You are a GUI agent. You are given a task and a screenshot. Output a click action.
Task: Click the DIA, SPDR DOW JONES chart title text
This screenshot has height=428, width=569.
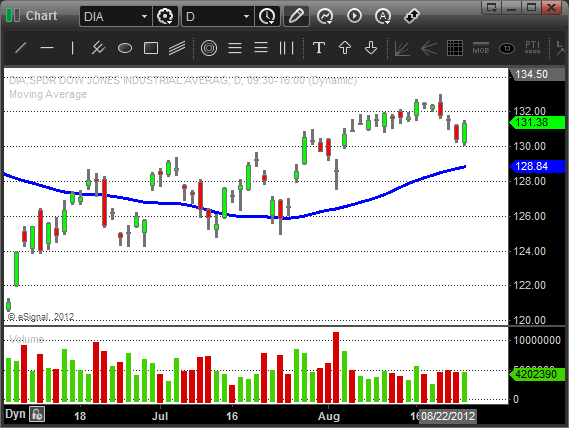tap(183, 80)
